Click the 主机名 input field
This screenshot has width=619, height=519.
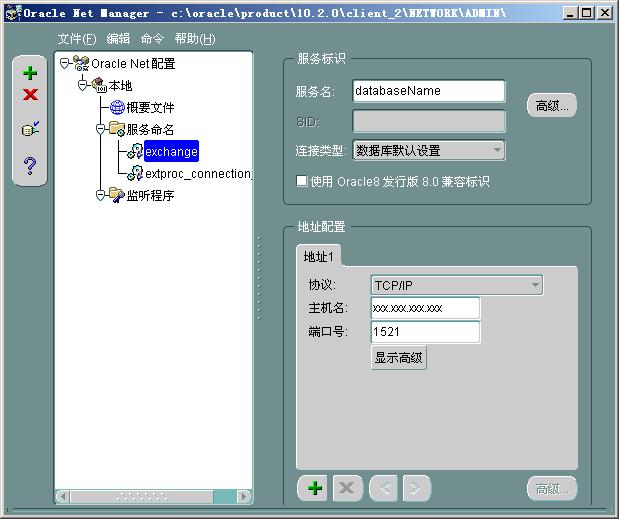tap(426, 308)
